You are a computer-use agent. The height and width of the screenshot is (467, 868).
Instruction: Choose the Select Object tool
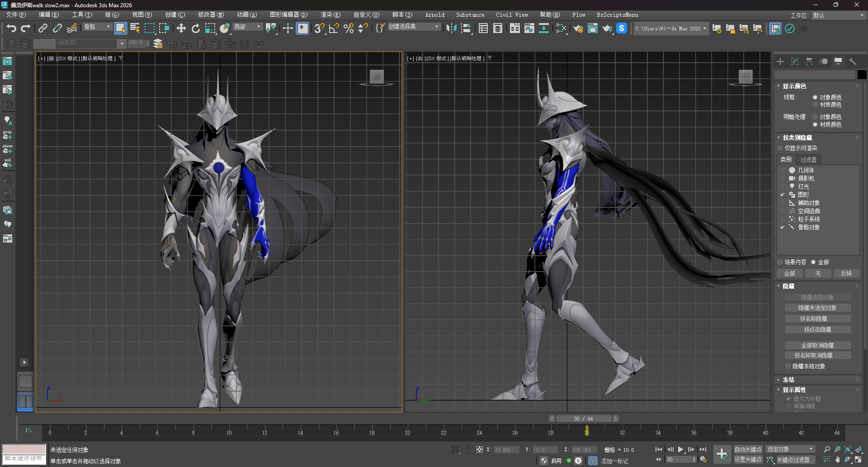pos(120,28)
